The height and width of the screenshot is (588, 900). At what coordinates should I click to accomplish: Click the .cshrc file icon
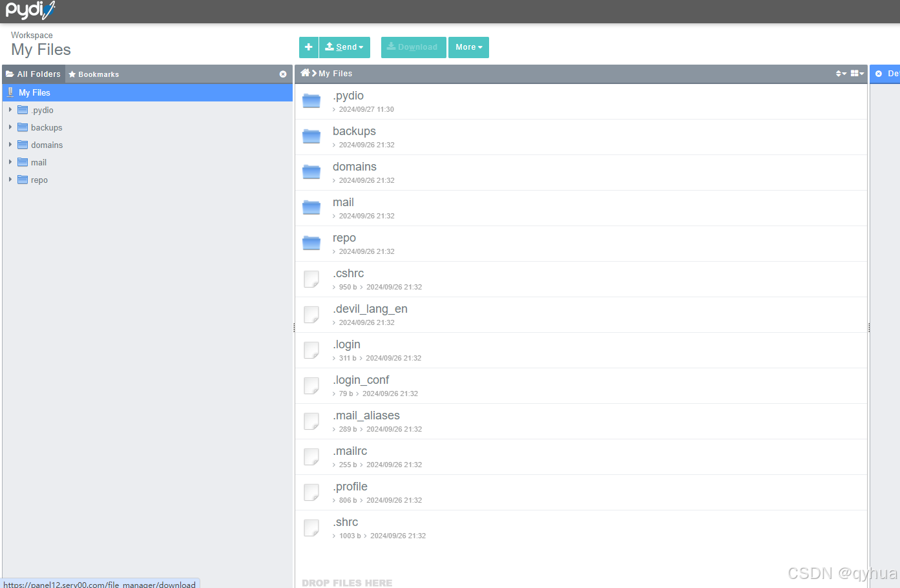pos(311,278)
